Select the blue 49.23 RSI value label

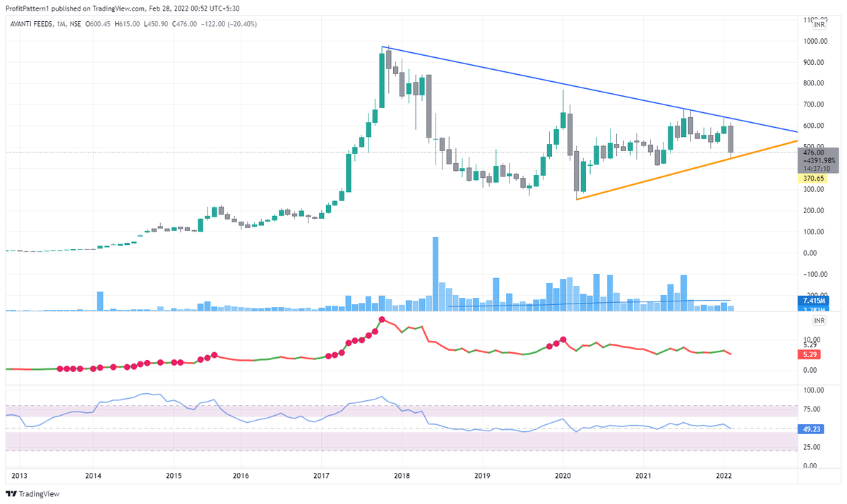pyautogui.click(x=810, y=428)
